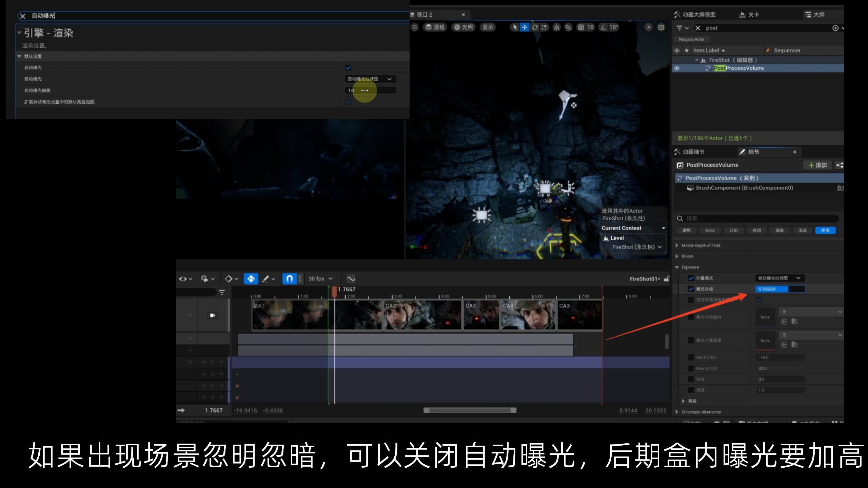Switch to 大纲 tab
This screenshot has width=868, height=488.
point(814,15)
